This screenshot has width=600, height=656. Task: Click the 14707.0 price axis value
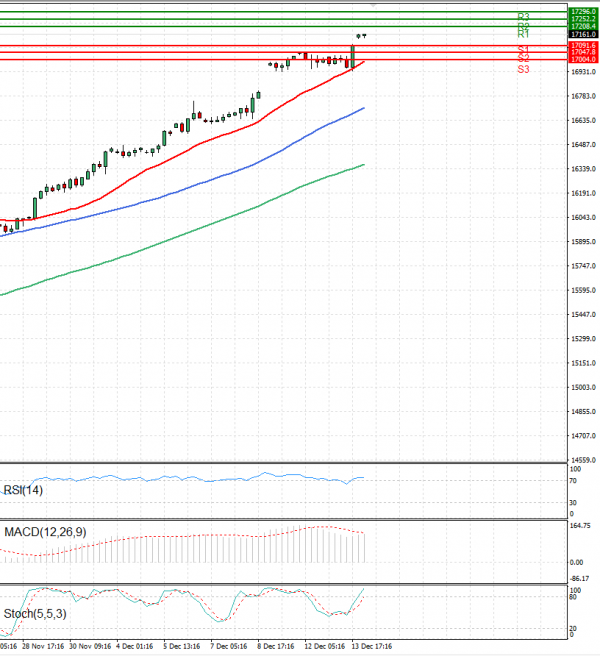583,436
